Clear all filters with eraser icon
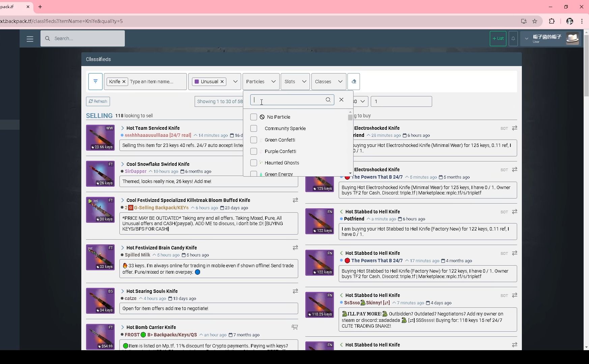The height and width of the screenshot is (364, 589). click(x=354, y=82)
